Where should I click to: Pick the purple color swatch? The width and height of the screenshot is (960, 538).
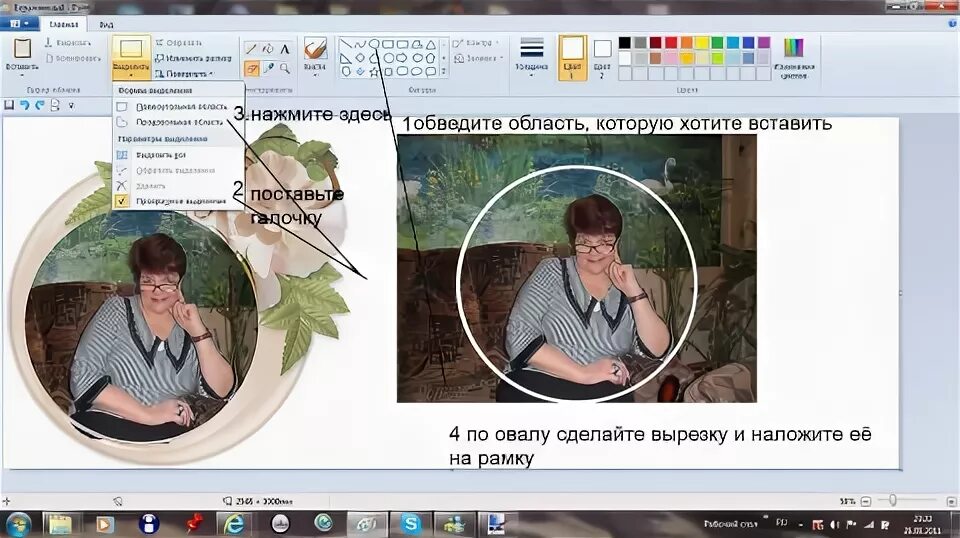coord(763,42)
